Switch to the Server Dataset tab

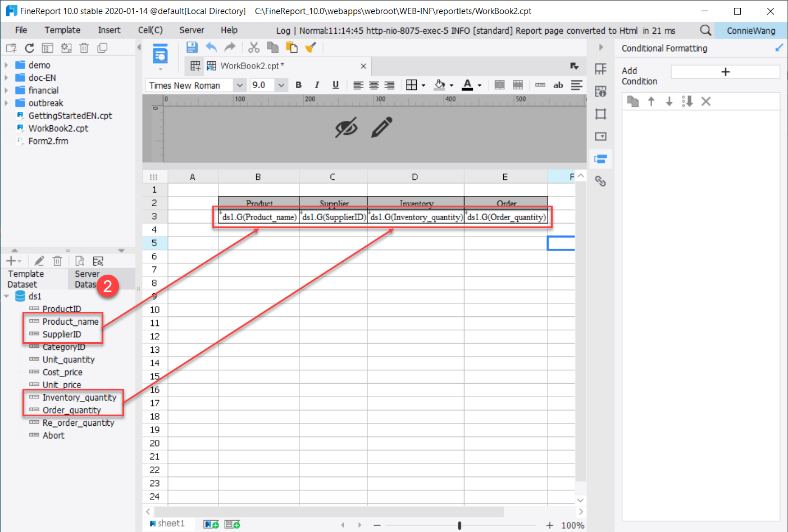pos(87,279)
